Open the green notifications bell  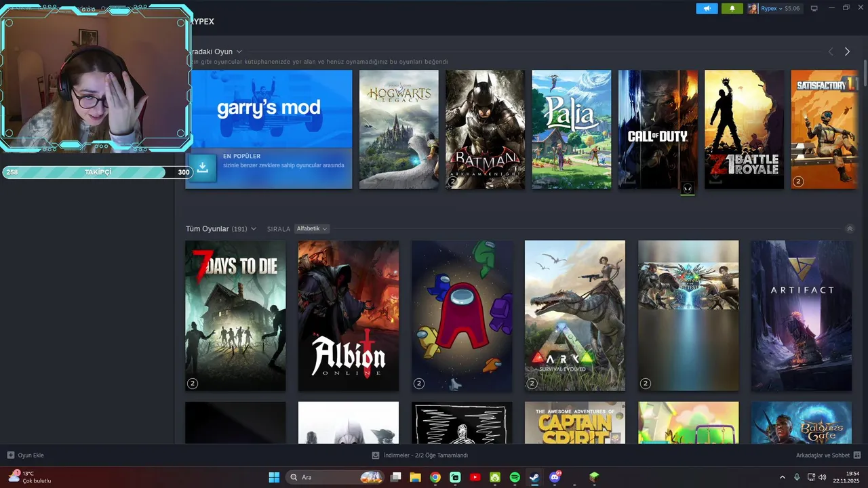(x=732, y=9)
